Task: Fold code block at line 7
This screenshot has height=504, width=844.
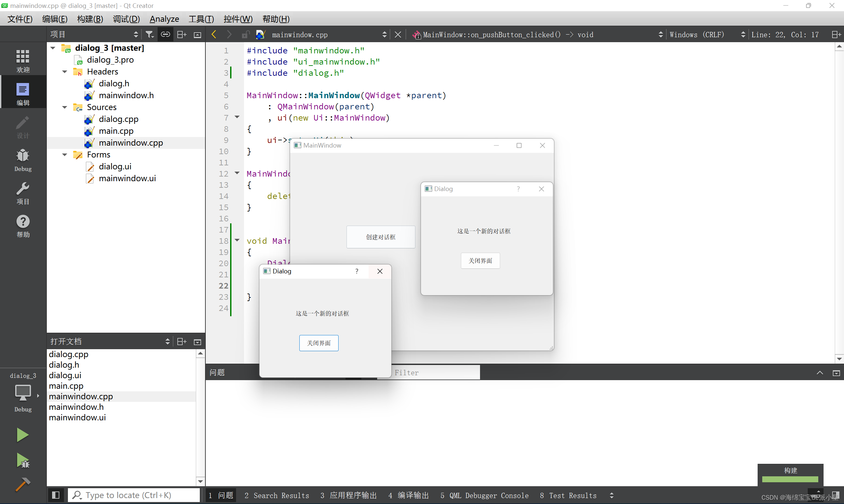Action: (x=237, y=117)
